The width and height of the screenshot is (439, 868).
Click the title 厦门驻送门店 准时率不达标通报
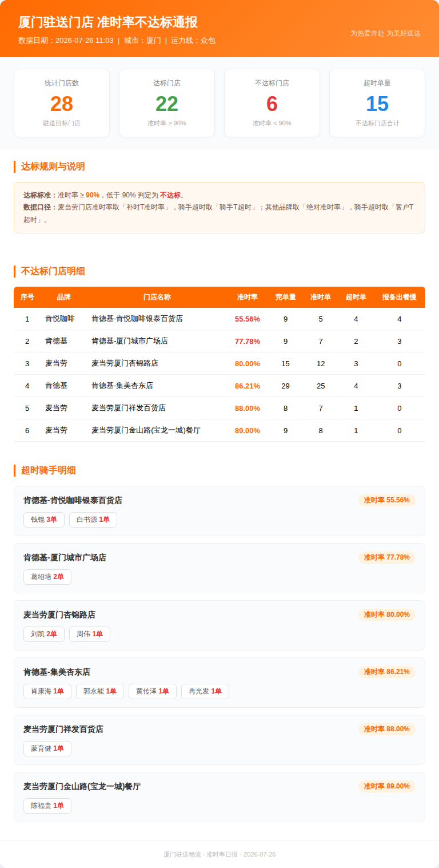[x=108, y=22]
